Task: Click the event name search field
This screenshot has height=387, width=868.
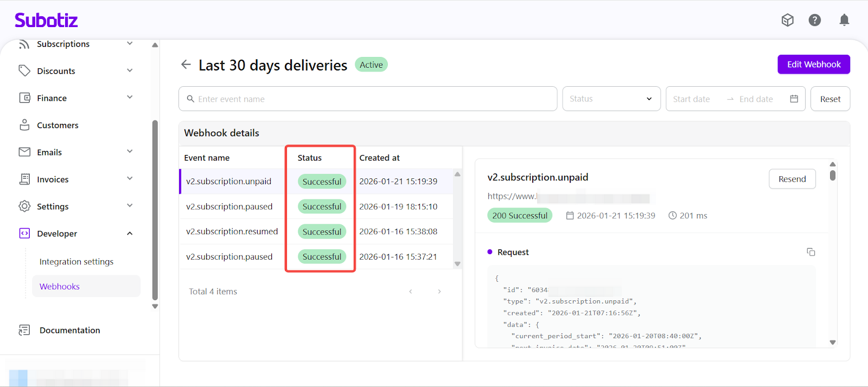Action: coord(369,99)
